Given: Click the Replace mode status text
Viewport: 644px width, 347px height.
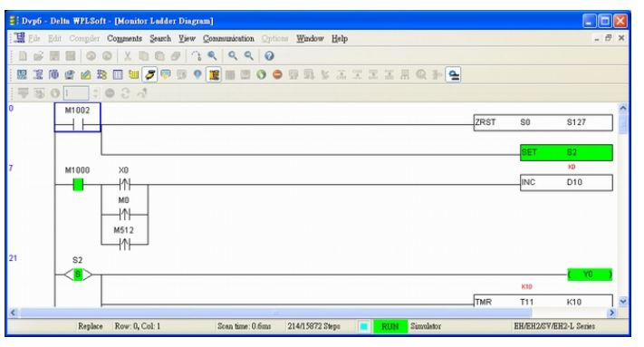Looking at the screenshot, I should tap(91, 326).
